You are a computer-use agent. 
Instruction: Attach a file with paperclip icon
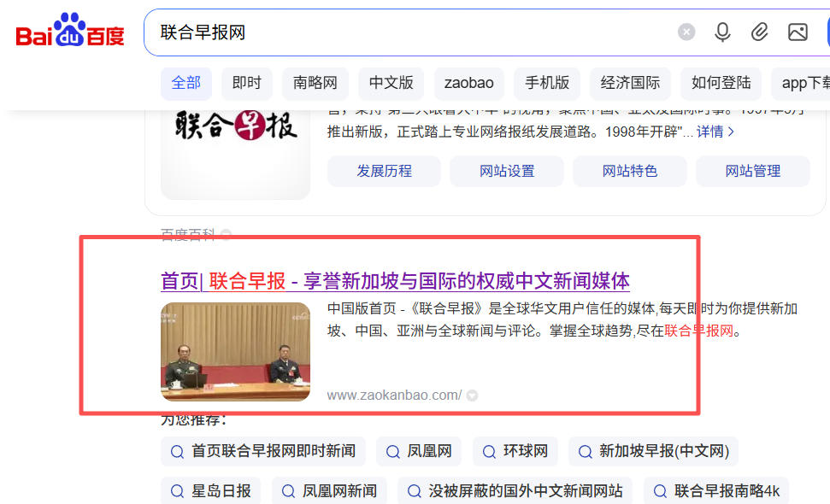click(760, 32)
